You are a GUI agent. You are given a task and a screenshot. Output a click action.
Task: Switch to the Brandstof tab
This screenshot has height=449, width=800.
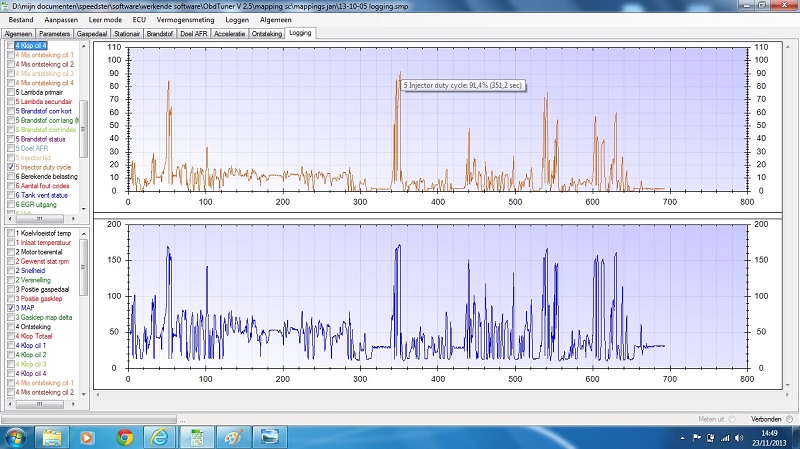[x=160, y=34]
